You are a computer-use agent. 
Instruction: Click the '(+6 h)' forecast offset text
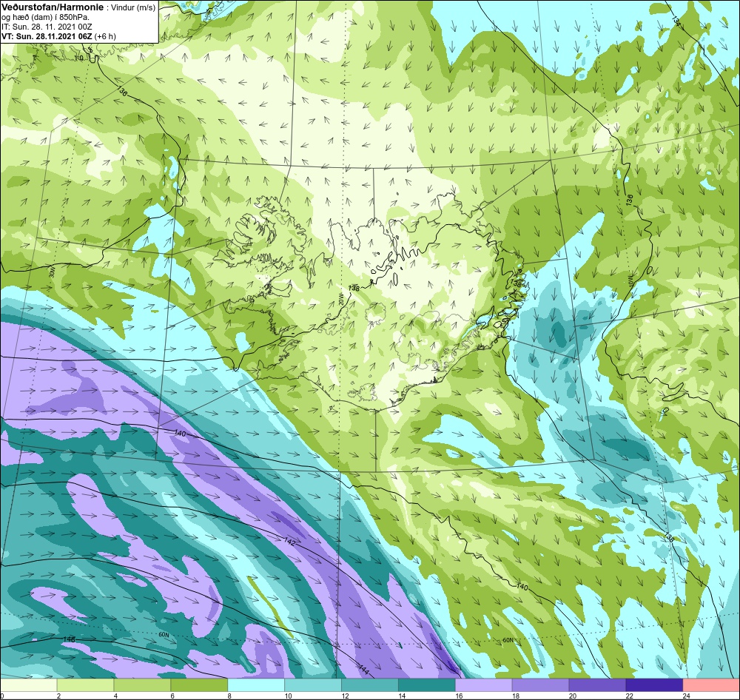pyautogui.click(x=105, y=36)
